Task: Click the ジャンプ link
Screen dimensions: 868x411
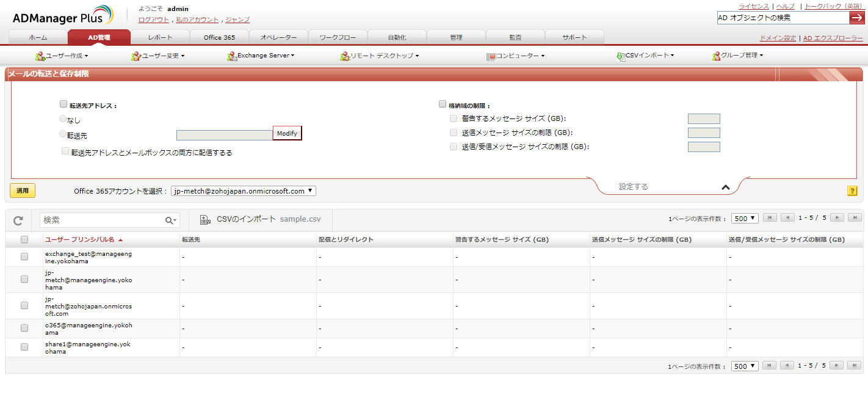Action: (237, 20)
